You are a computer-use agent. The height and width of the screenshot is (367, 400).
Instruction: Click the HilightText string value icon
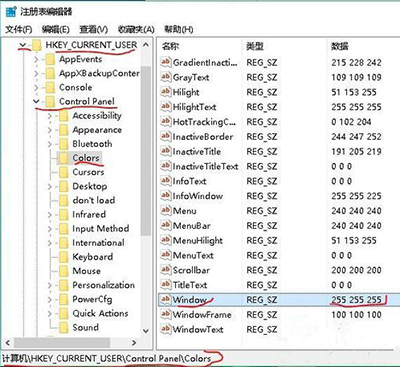(166, 107)
